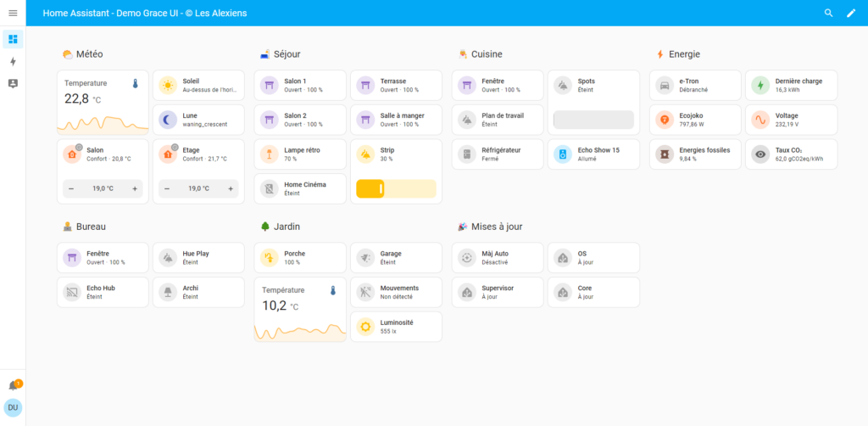This screenshot has width=868, height=426.
Task: Click the Salon thermostat home icon
Action: [72, 154]
